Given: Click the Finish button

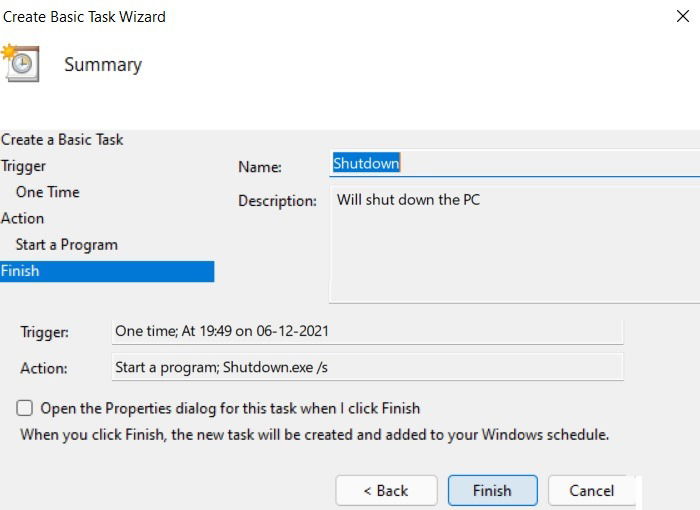Looking at the screenshot, I should point(492,490).
